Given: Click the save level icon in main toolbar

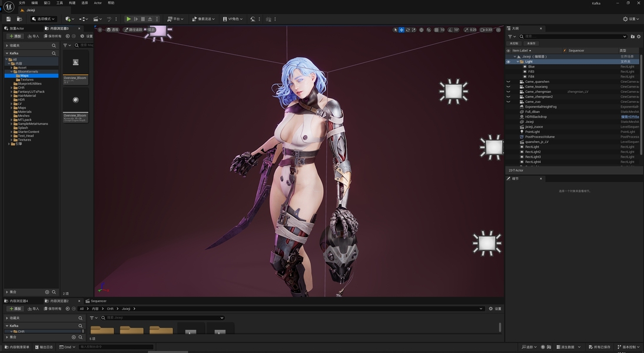Looking at the screenshot, I should point(8,19).
